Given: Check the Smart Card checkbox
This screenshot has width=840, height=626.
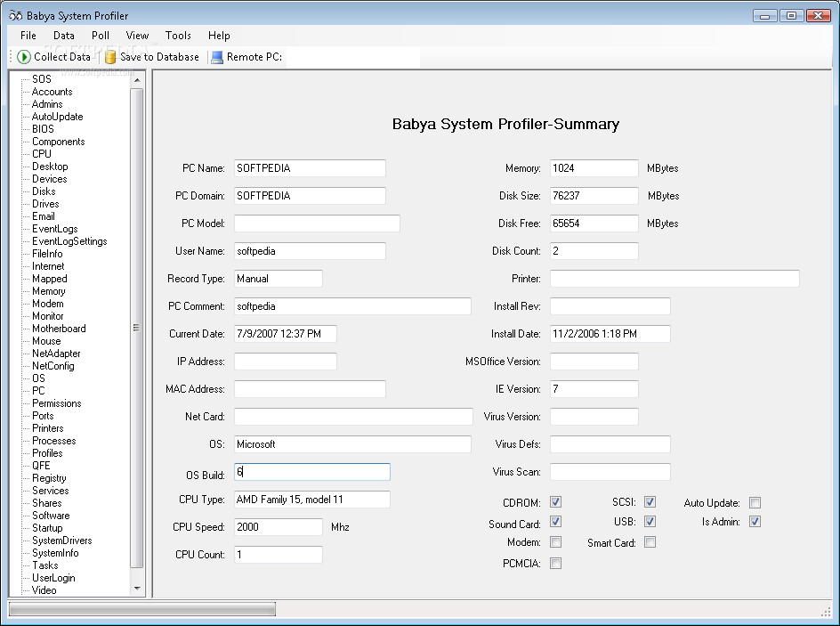Looking at the screenshot, I should 650,542.
